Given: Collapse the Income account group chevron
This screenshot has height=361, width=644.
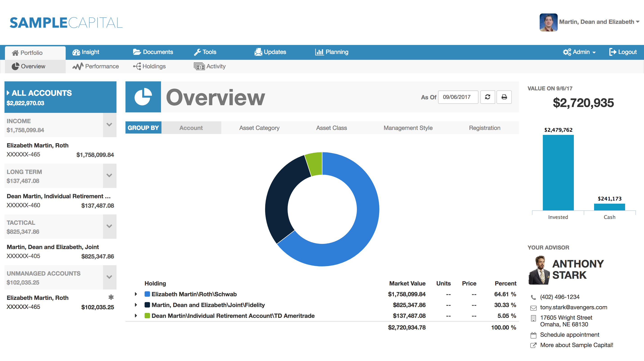Looking at the screenshot, I should point(109,124).
